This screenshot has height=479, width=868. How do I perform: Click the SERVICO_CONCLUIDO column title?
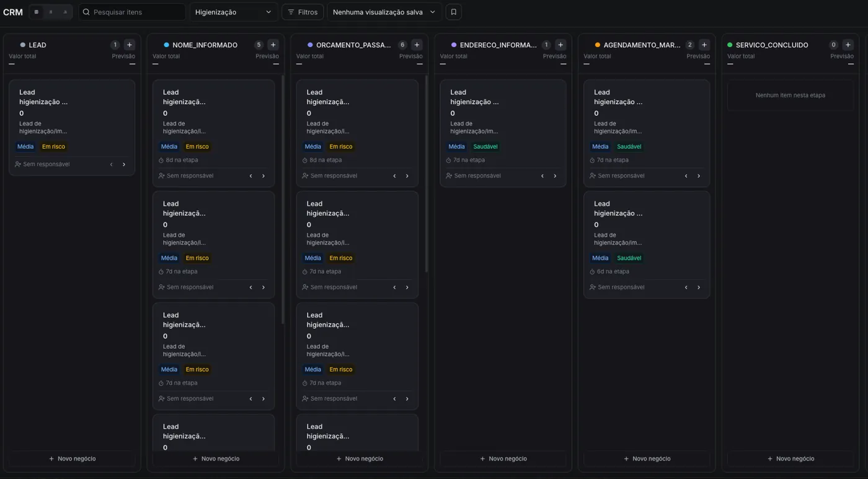pos(772,45)
